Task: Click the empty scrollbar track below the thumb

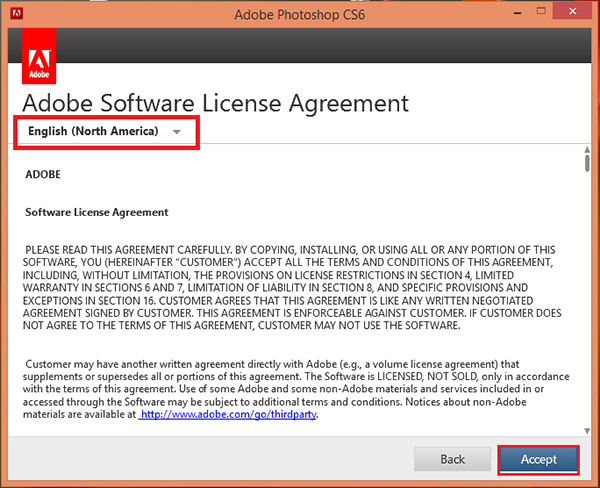Action: coord(586,300)
